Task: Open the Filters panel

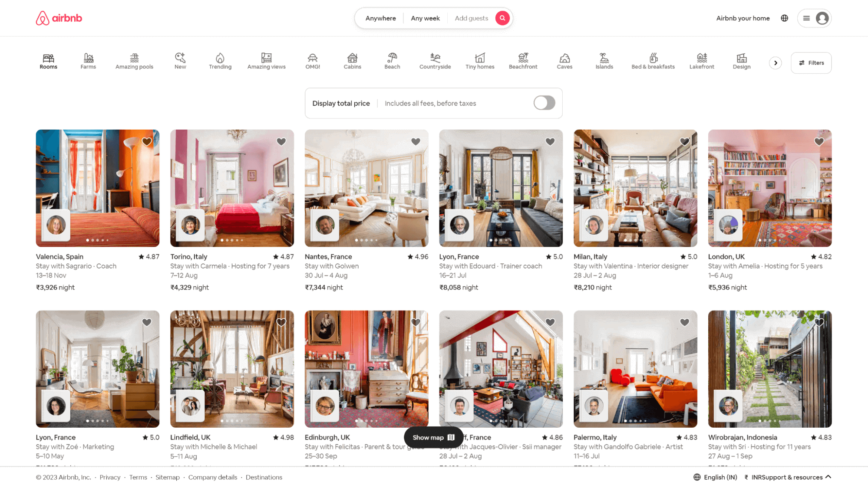Action: [x=812, y=62]
